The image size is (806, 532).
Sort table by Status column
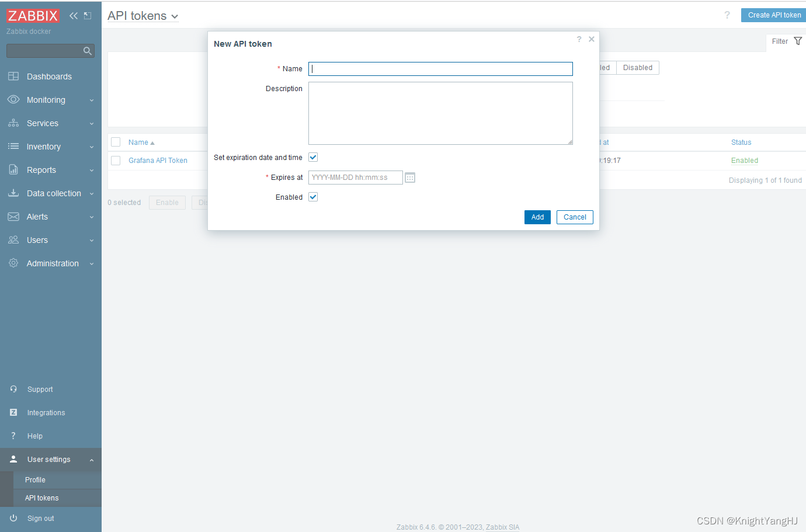pos(741,142)
